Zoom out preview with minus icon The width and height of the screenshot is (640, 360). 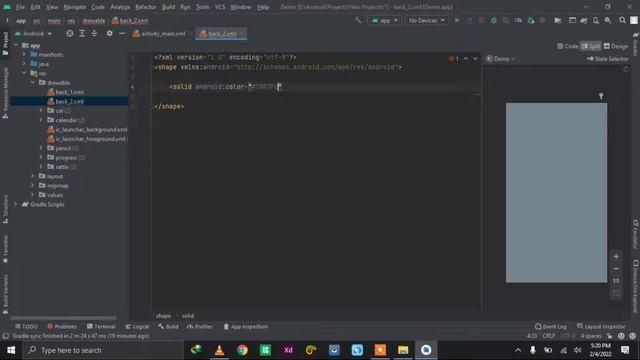click(616, 269)
